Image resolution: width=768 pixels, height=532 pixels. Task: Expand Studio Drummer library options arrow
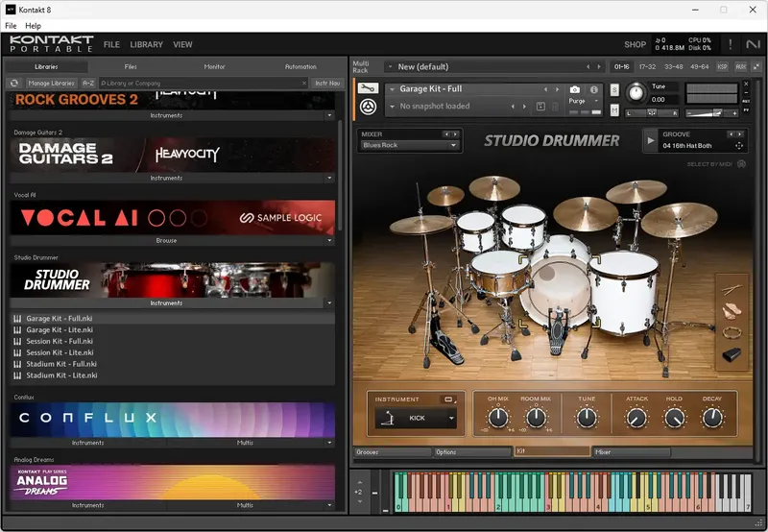(x=329, y=303)
